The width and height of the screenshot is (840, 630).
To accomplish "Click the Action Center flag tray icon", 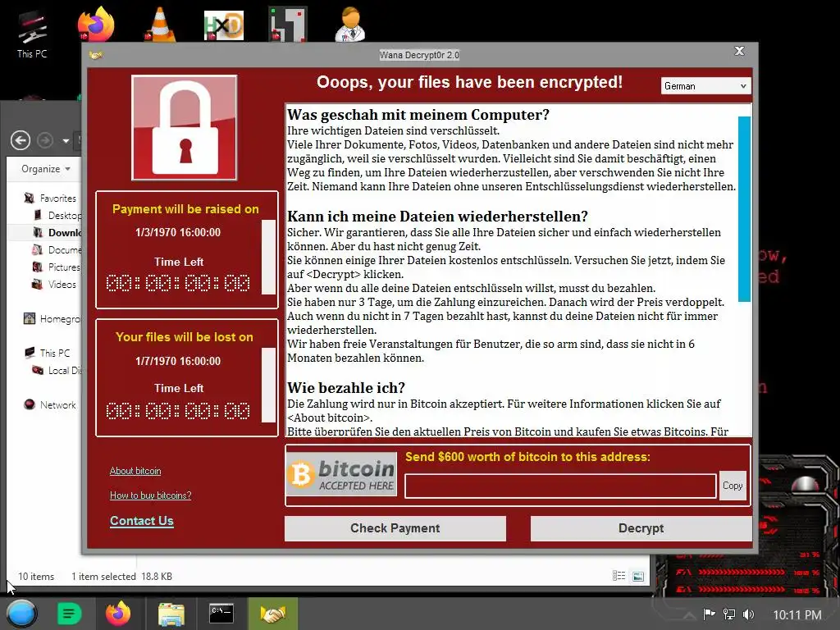I will pyautogui.click(x=709, y=614).
